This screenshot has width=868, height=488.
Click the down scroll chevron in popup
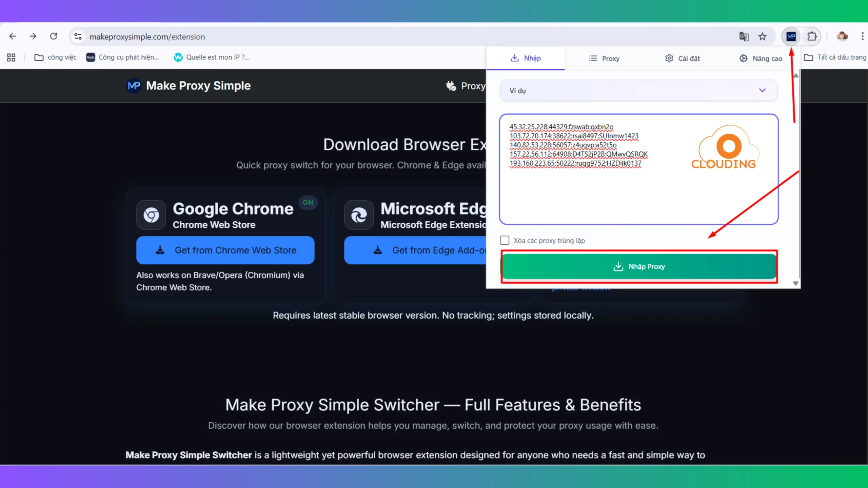coord(796,283)
